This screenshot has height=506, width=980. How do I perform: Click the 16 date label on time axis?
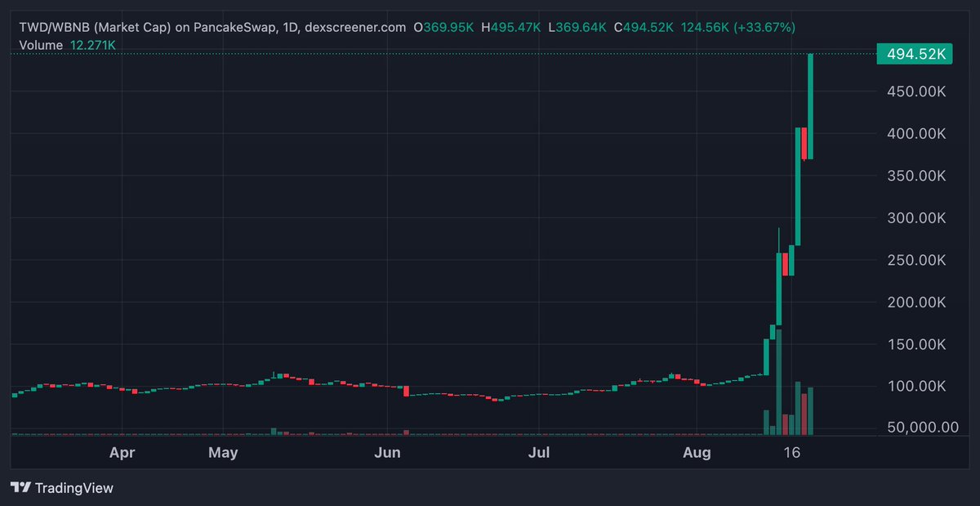[791, 452]
